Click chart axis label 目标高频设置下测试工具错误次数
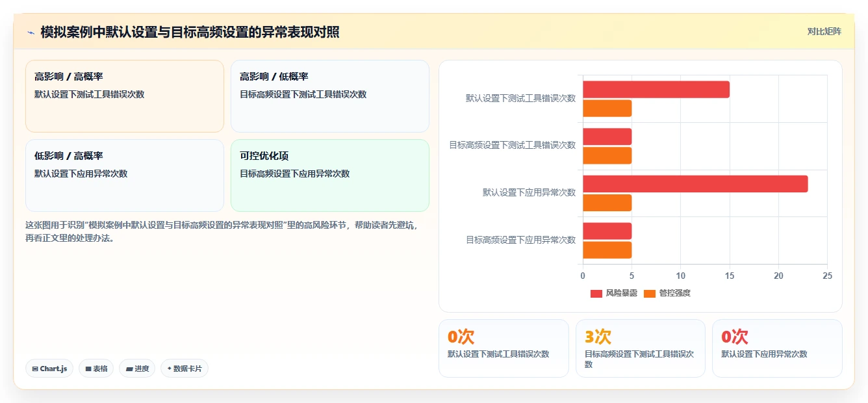 point(512,145)
